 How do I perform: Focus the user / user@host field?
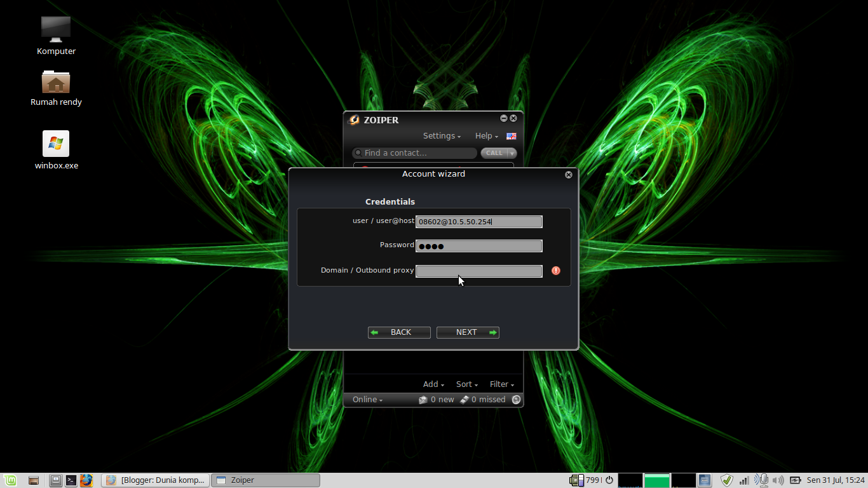point(479,221)
